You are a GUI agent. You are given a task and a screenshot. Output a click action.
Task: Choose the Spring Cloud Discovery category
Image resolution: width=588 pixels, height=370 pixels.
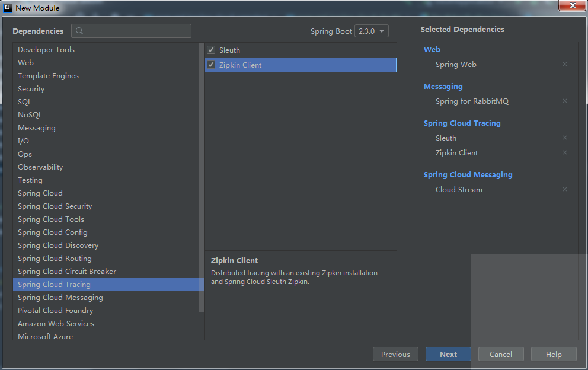pos(58,245)
